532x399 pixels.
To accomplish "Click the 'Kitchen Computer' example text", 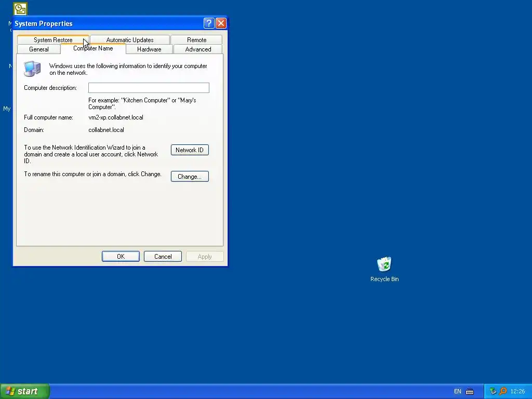I will (x=142, y=103).
